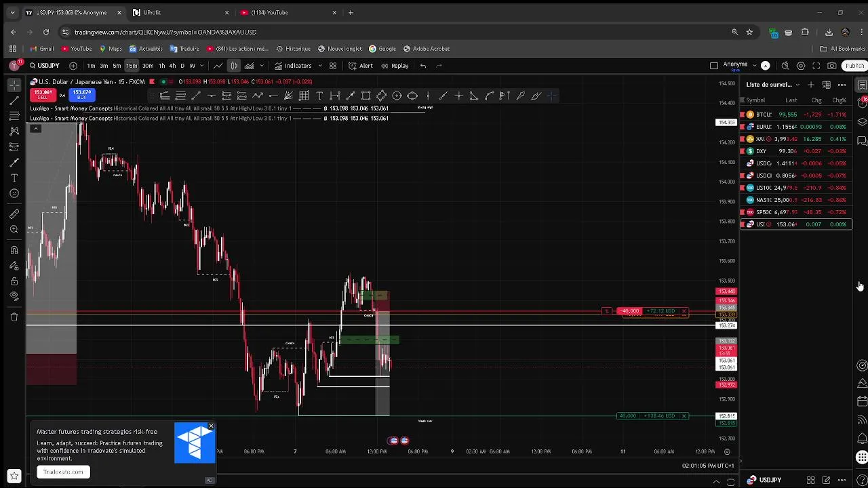Select the 15m timeframe
The width and height of the screenshot is (868, 488).
coord(132,66)
